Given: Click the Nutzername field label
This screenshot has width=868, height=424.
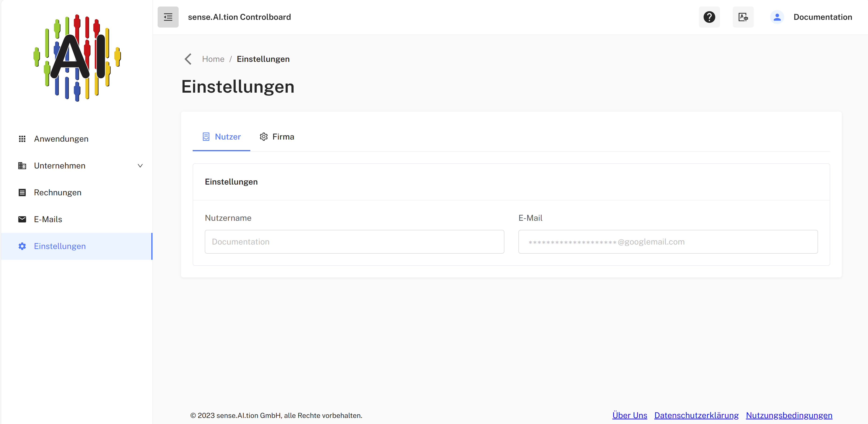Looking at the screenshot, I should pyautogui.click(x=228, y=218).
